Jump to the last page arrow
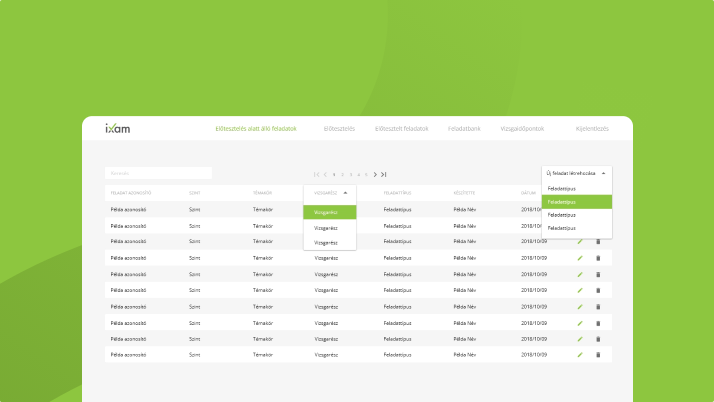714x402 pixels. point(384,174)
